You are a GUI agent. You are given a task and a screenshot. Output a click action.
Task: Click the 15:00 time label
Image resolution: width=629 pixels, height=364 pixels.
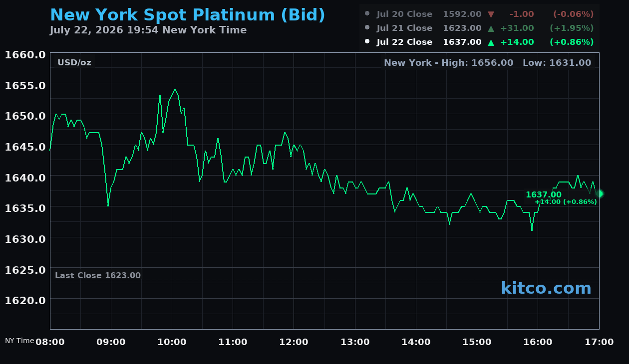pyautogui.click(x=477, y=342)
